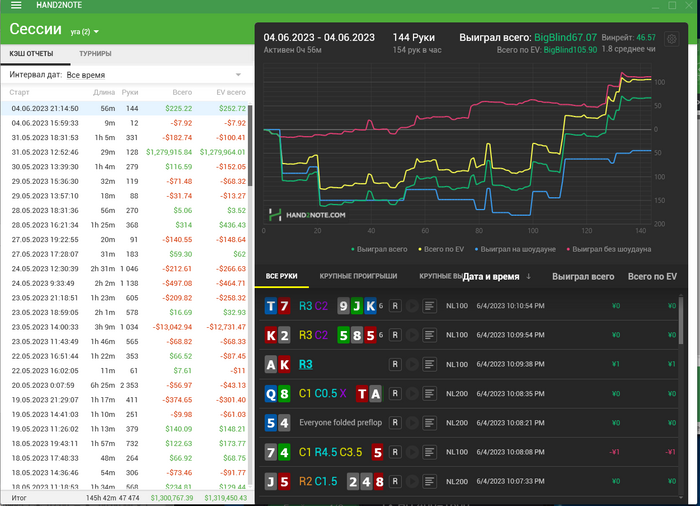Switch to the 'ТУРНИРЫ' tab
The image size is (700, 506).
click(95, 54)
